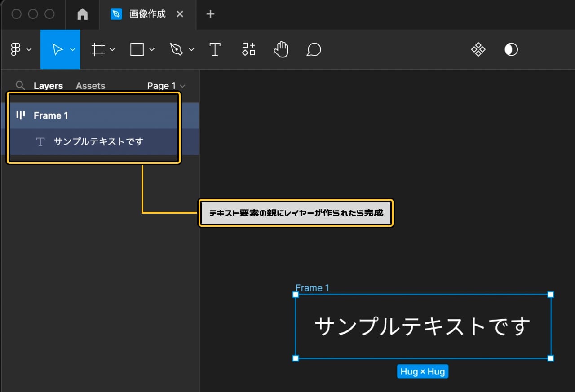The width and height of the screenshot is (575, 392).
Task: Open a new tab with plus button
Action: tap(210, 14)
